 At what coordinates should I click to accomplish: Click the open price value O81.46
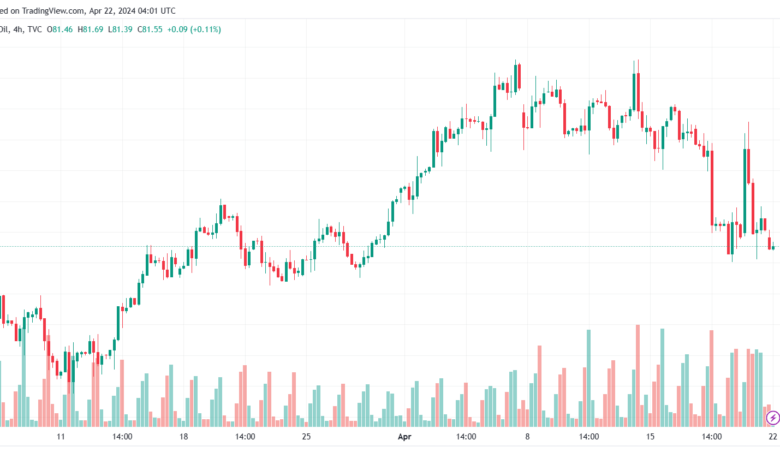[60, 29]
